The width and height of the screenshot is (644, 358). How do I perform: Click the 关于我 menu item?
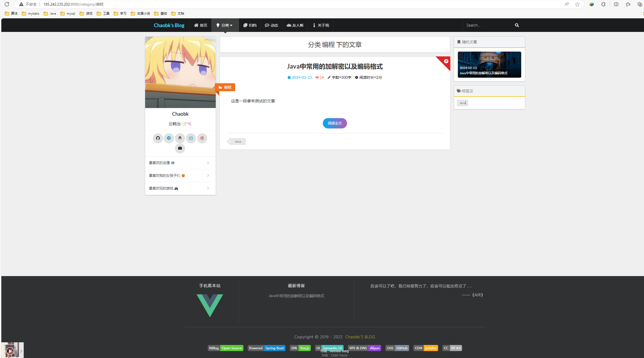[321, 25]
